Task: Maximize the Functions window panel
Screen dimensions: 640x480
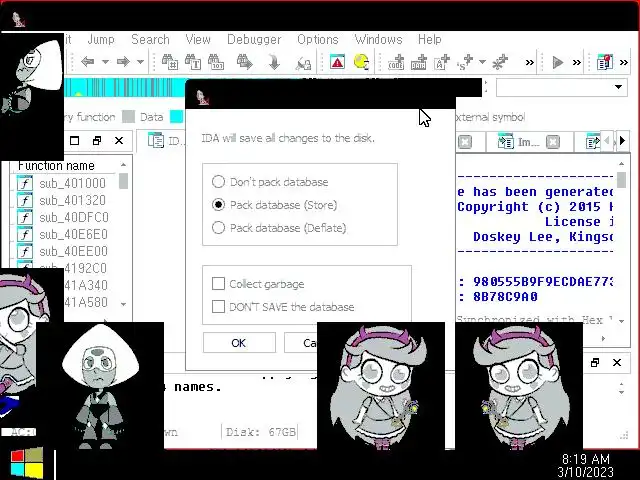Action: pos(74,141)
